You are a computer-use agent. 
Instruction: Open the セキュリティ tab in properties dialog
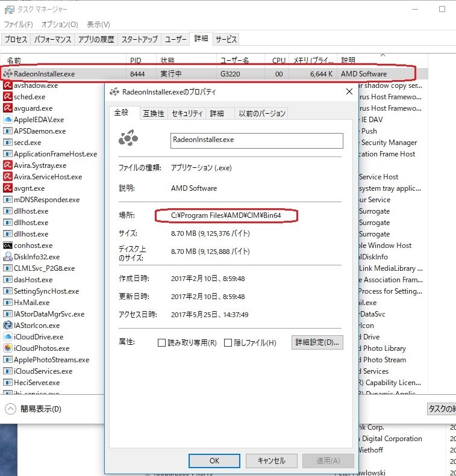tap(187, 114)
